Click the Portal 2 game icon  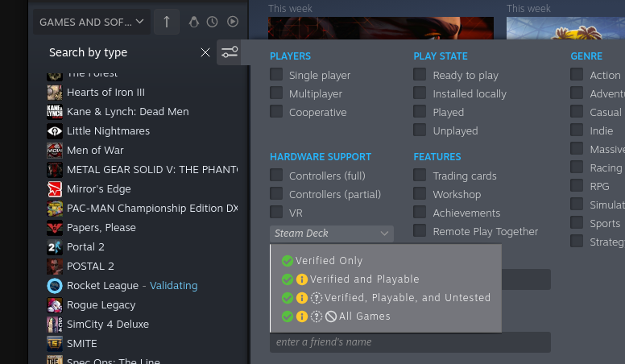click(54, 247)
